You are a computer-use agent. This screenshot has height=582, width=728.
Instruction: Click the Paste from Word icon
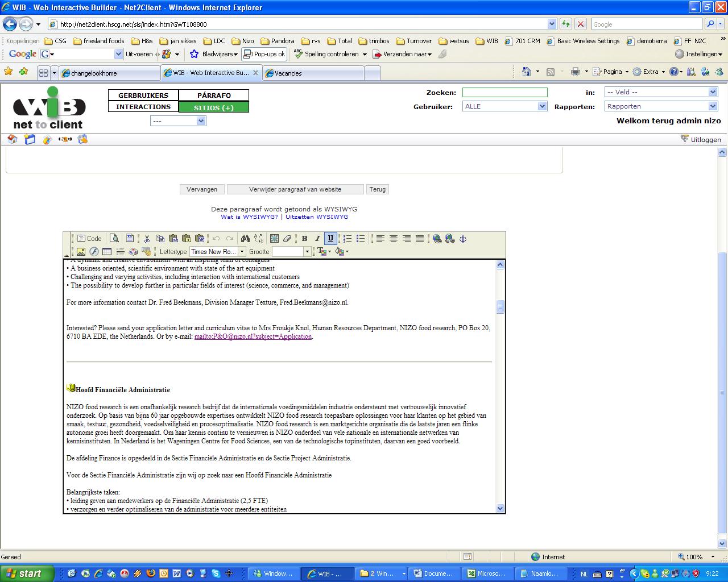click(x=200, y=239)
